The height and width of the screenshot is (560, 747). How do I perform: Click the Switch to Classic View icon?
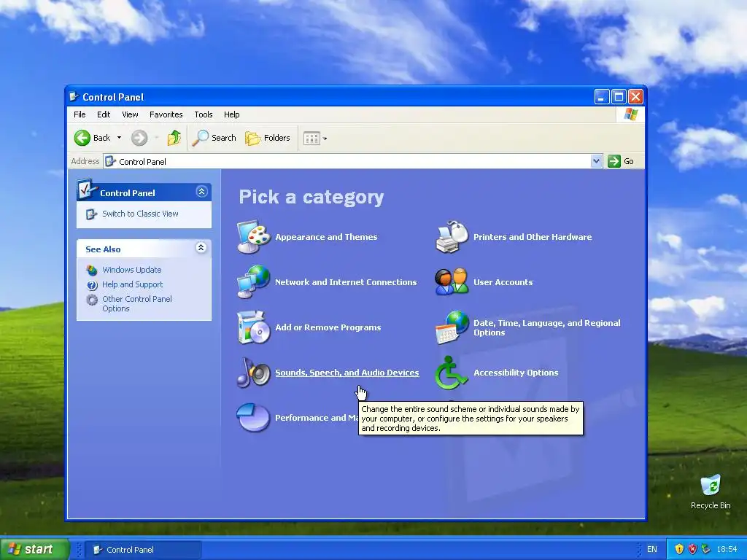pos(91,214)
